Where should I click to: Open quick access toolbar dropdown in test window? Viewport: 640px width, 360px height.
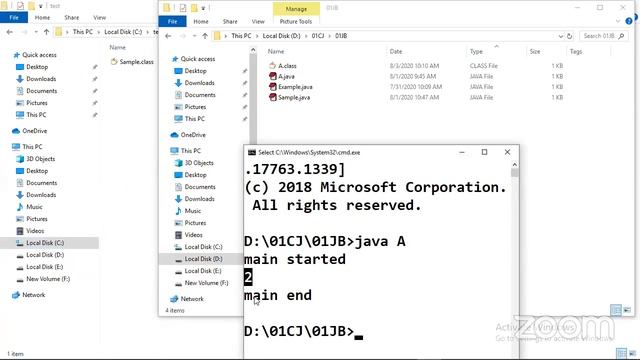point(40,6)
